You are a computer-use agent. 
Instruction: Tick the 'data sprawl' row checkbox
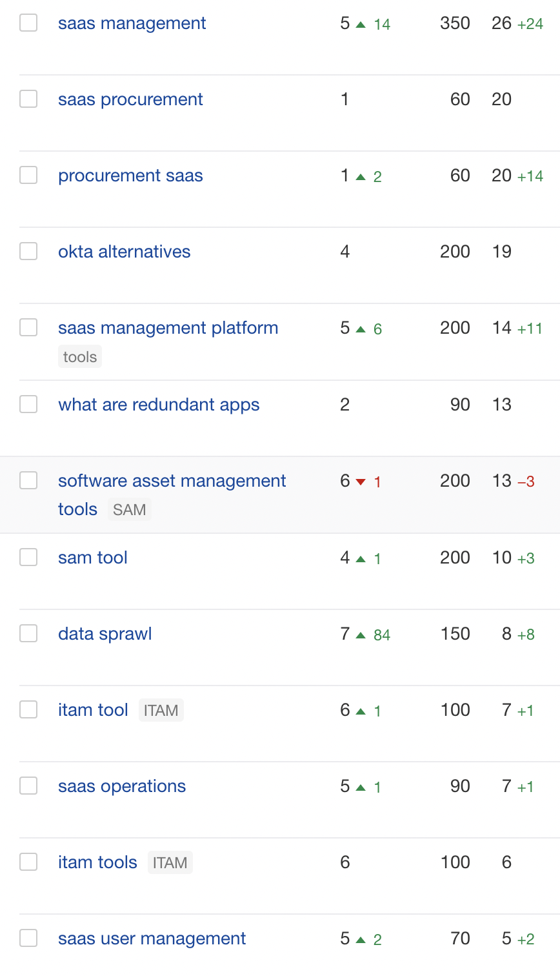point(28,633)
